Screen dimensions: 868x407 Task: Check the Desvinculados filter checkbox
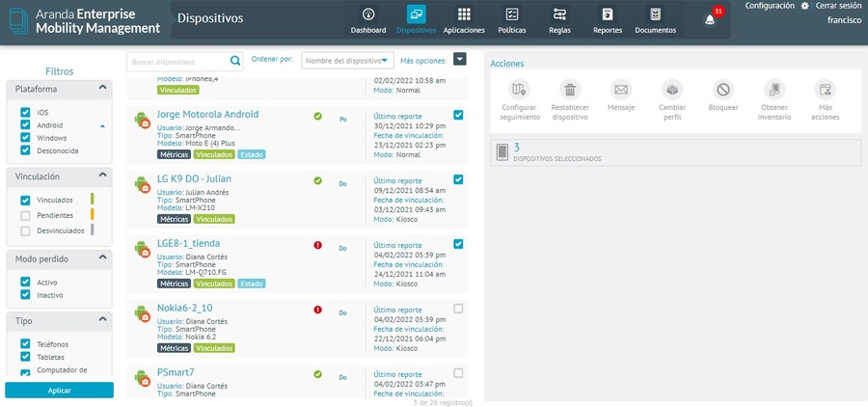click(25, 231)
